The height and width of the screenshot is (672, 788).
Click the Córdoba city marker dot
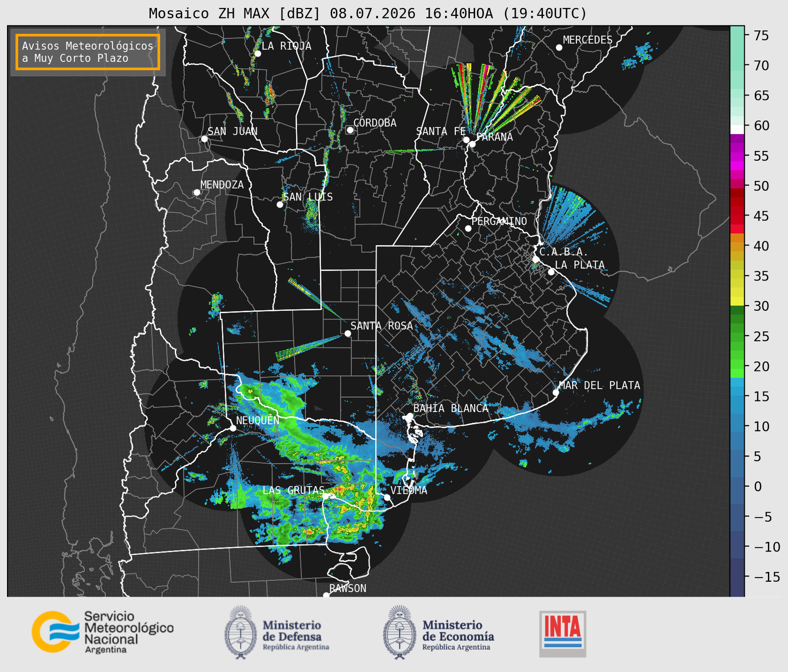350,130
